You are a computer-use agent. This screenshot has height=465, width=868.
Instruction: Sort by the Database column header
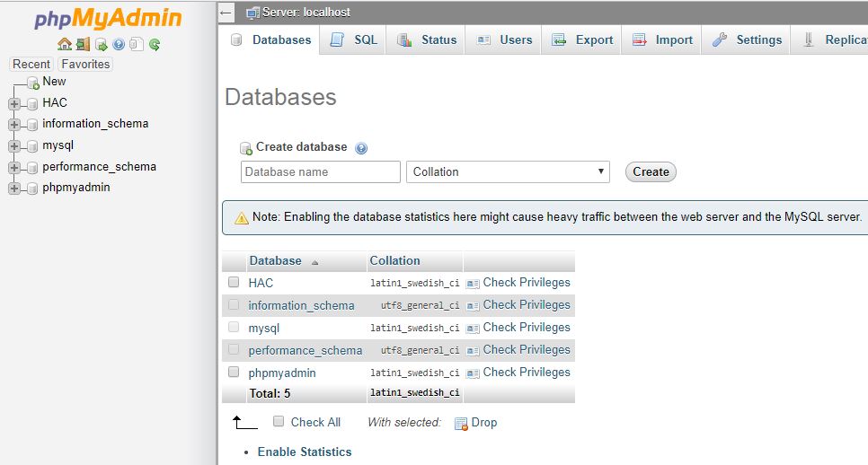[275, 260]
